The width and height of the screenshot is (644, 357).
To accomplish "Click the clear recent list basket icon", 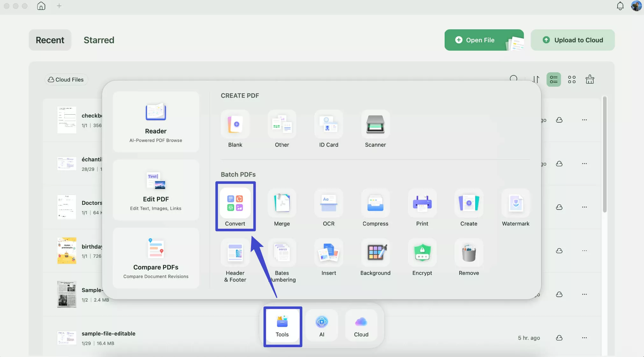I will click(590, 79).
